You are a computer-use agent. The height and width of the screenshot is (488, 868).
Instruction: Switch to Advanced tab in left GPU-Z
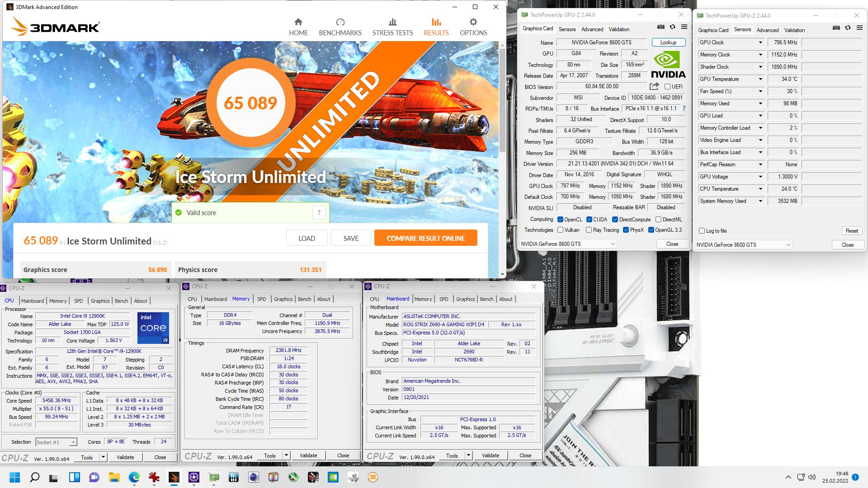point(592,29)
